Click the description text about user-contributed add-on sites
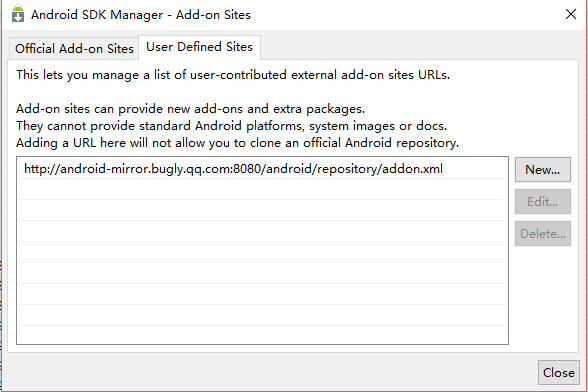 pyautogui.click(x=233, y=75)
